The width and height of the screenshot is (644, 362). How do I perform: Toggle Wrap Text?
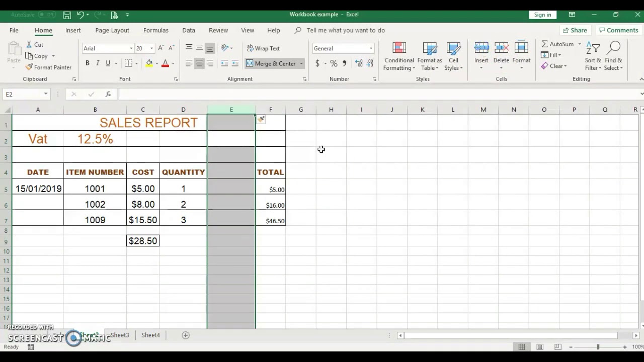(x=263, y=48)
